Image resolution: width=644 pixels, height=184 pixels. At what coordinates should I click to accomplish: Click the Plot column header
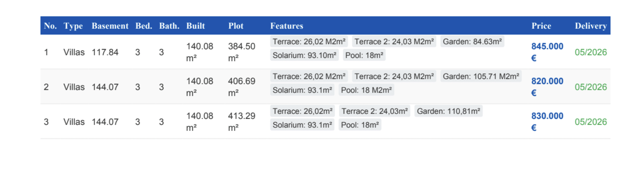click(236, 26)
